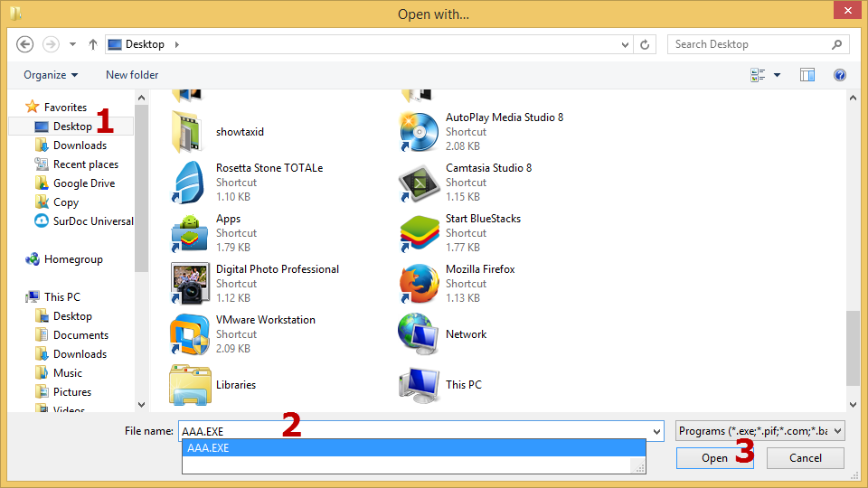Open the Mozilla Firefox shortcut icon
The width and height of the screenshot is (868, 488).
pos(420,284)
